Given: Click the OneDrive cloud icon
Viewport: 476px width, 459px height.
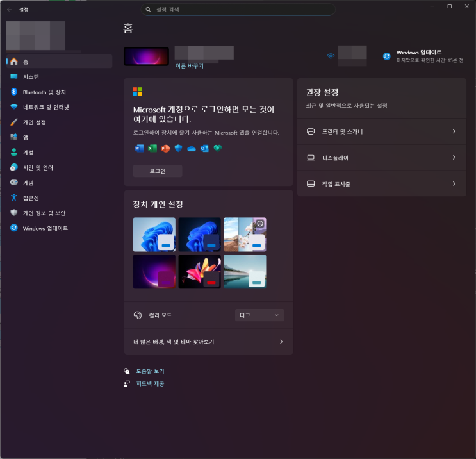Looking at the screenshot, I should point(192,149).
